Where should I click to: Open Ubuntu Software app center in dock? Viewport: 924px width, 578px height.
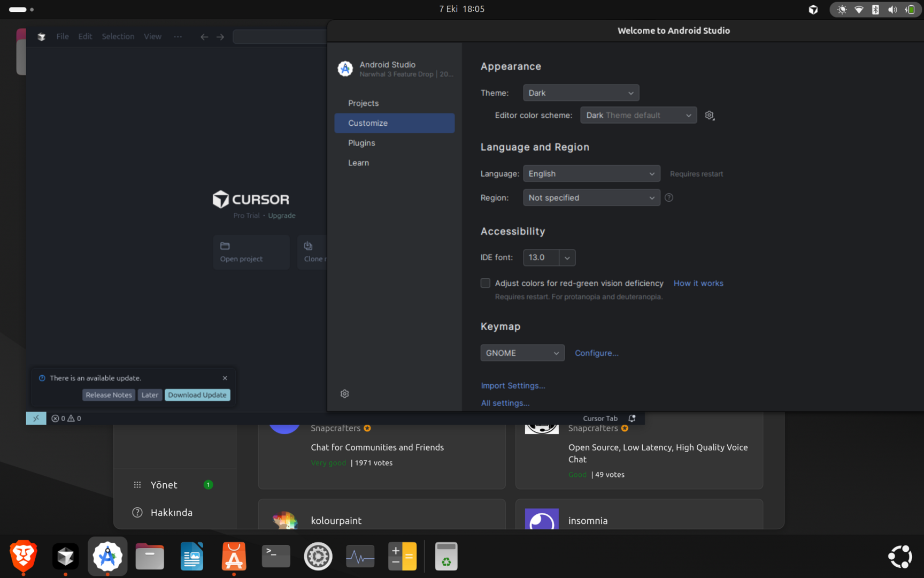(x=234, y=556)
